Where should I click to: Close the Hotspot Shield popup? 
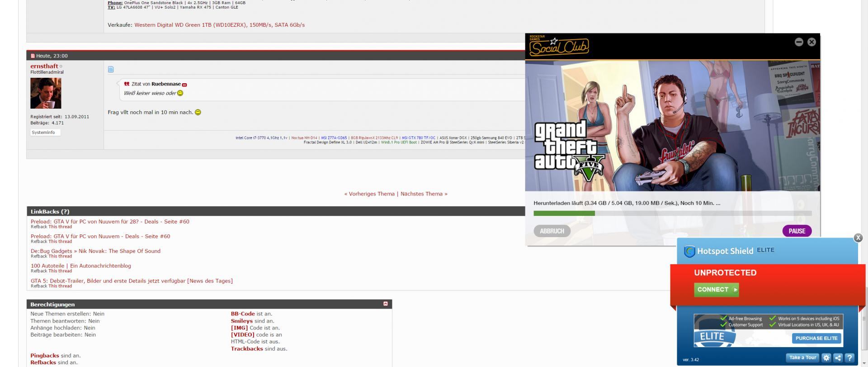coord(858,238)
